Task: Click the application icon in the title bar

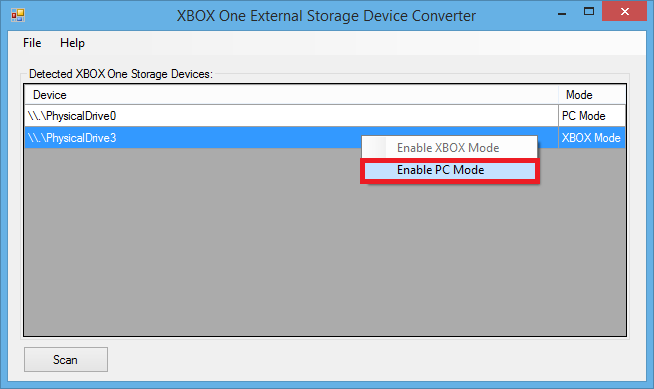Action: click(18, 15)
